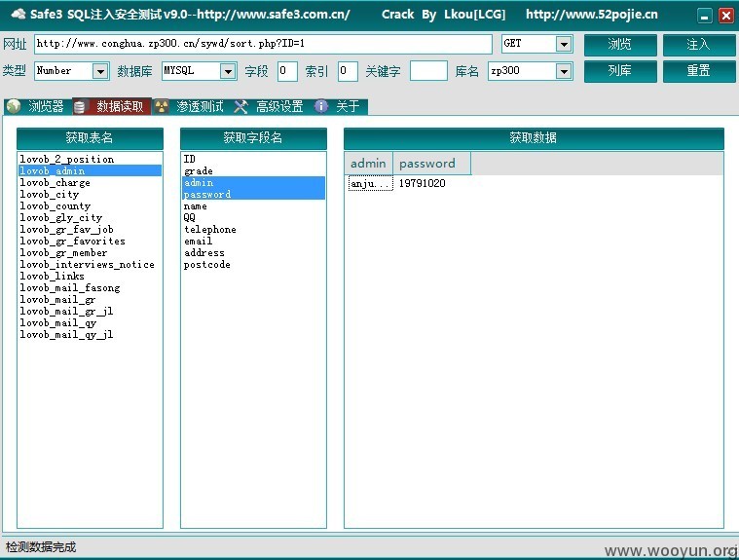Switch to the 数据读取 tab
This screenshot has height=560, width=739.
[x=112, y=106]
